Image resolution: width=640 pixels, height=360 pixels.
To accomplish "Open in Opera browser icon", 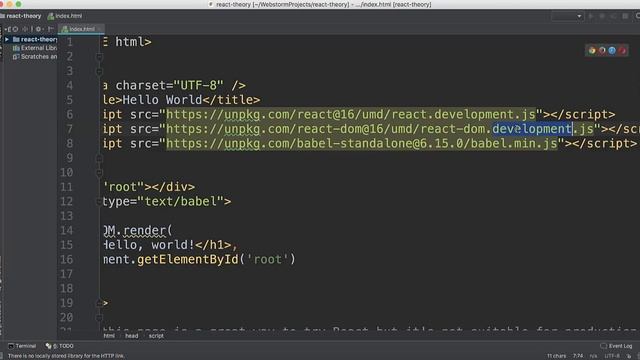I will click(x=622, y=51).
